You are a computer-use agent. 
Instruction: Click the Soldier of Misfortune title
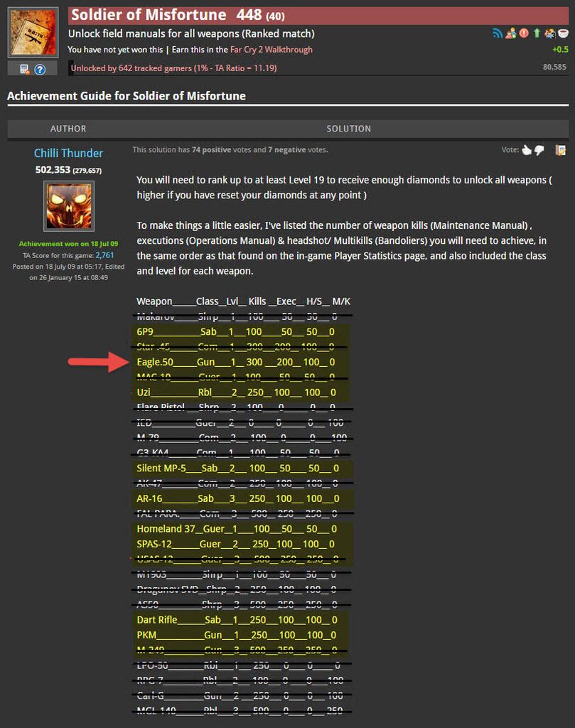(x=149, y=15)
